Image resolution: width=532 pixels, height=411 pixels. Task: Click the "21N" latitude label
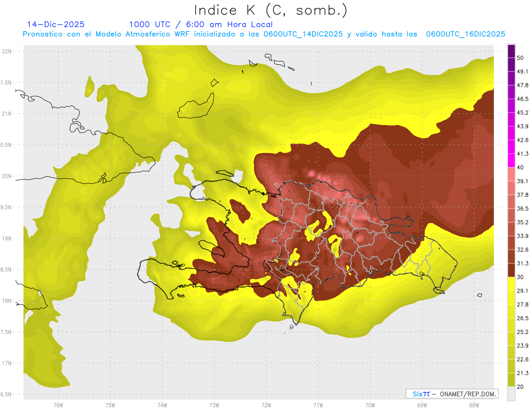coord(8,114)
